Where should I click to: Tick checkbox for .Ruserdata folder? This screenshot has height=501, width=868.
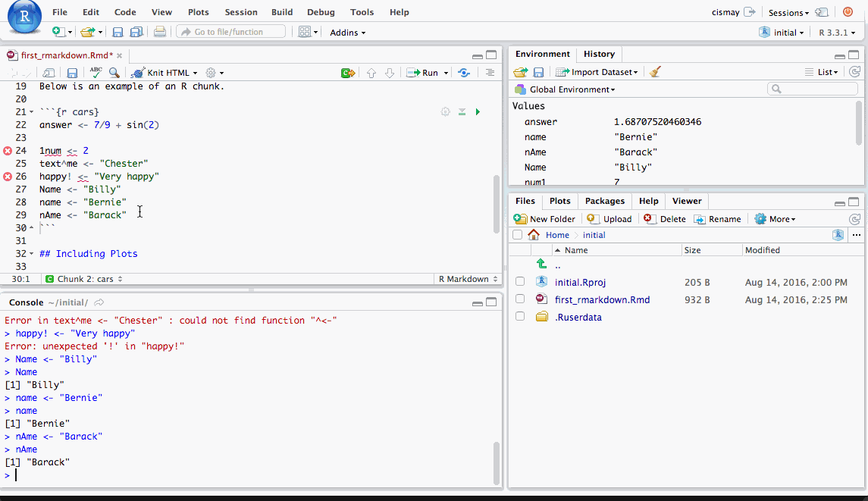520,317
